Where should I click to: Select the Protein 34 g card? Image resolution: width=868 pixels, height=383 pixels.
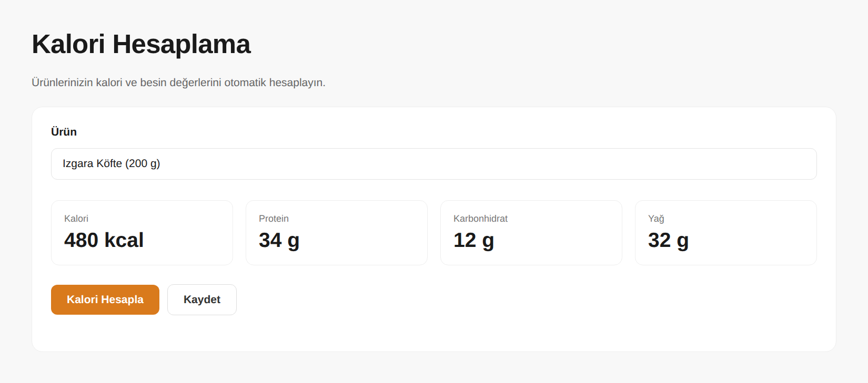(337, 233)
